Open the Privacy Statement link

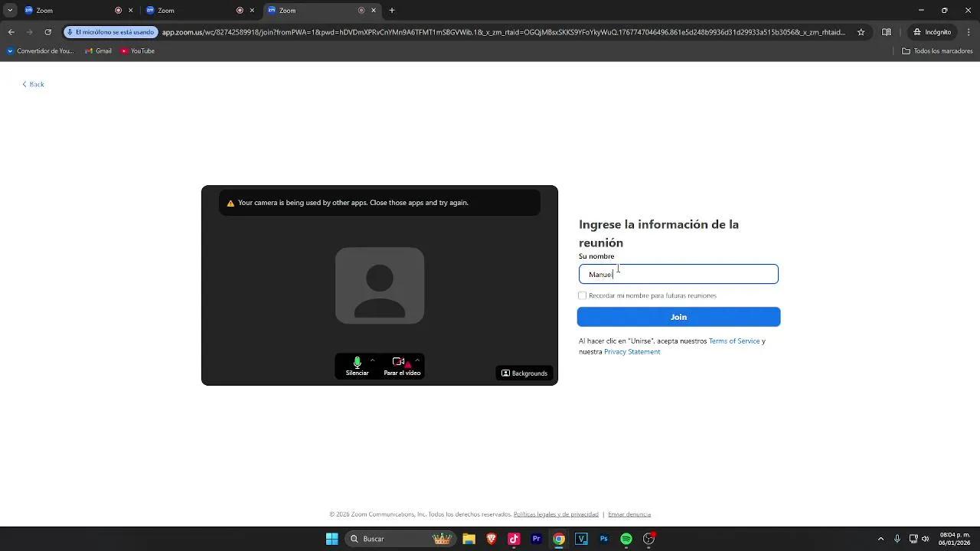point(632,352)
